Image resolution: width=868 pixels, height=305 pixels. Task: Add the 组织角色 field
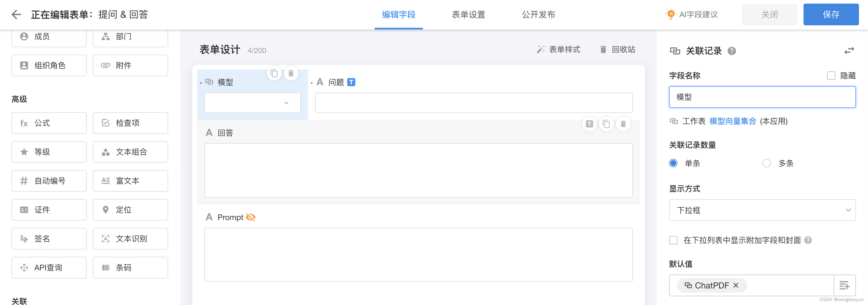click(49, 65)
